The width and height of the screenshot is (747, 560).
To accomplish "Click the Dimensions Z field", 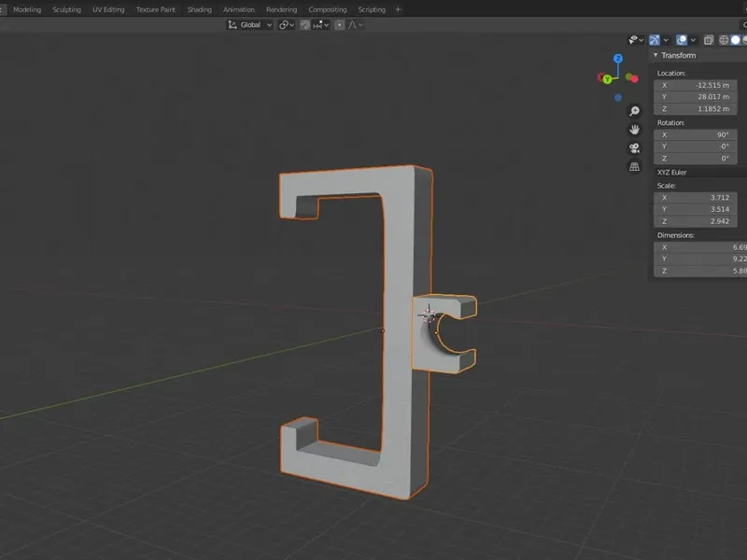I will coord(699,271).
